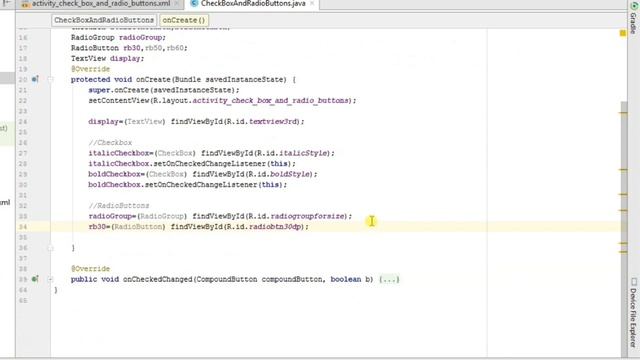Click the 'display=(TextView)' assignment line
The image size is (640, 360).
pos(196,121)
